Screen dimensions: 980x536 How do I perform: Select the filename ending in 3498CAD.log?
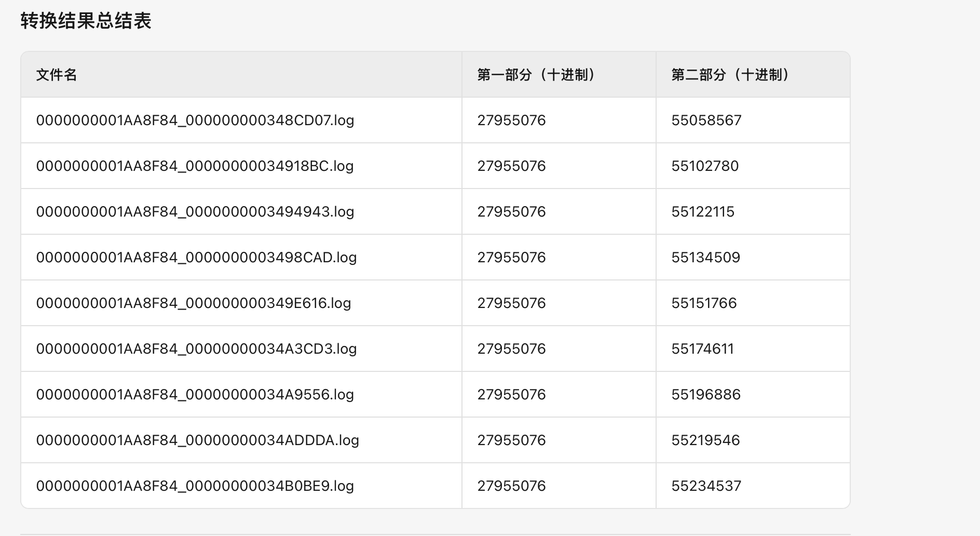pyautogui.click(x=196, y=258)
